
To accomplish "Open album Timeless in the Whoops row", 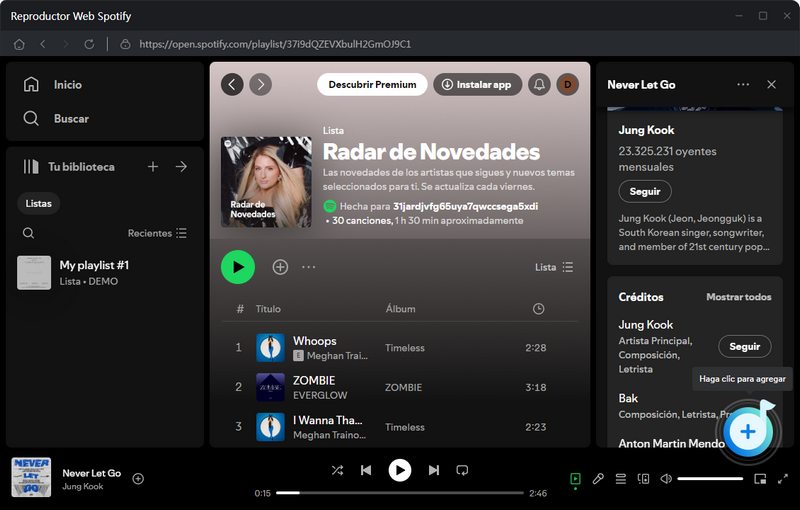I will pos(405,348).
